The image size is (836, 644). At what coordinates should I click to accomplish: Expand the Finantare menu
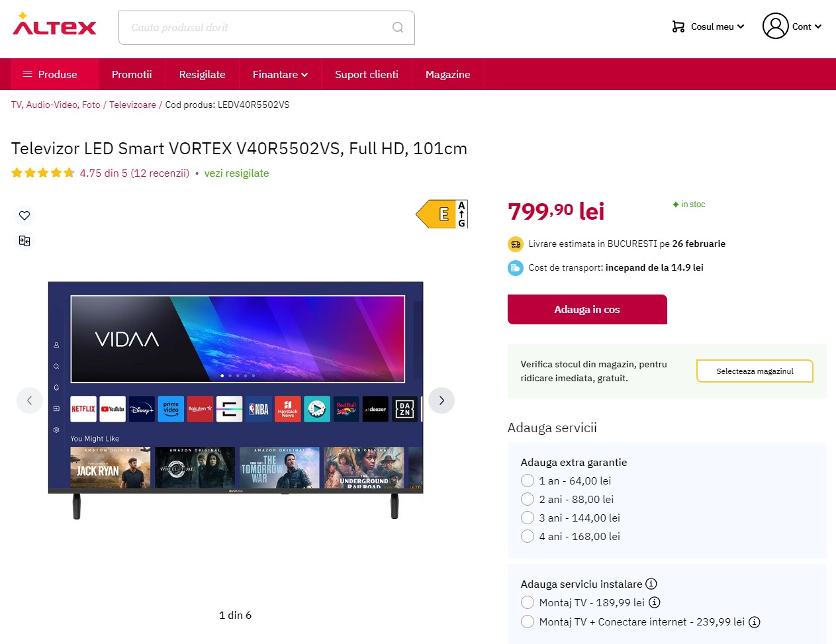coord(280,74)
